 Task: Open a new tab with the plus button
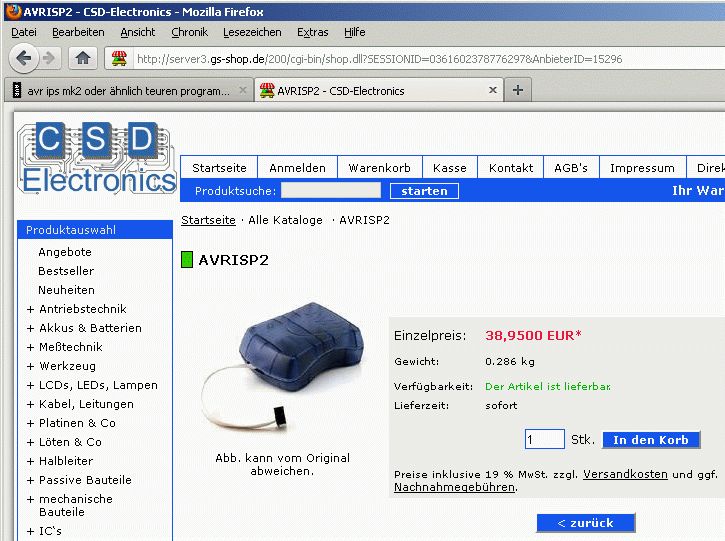(x=518, y=90)
